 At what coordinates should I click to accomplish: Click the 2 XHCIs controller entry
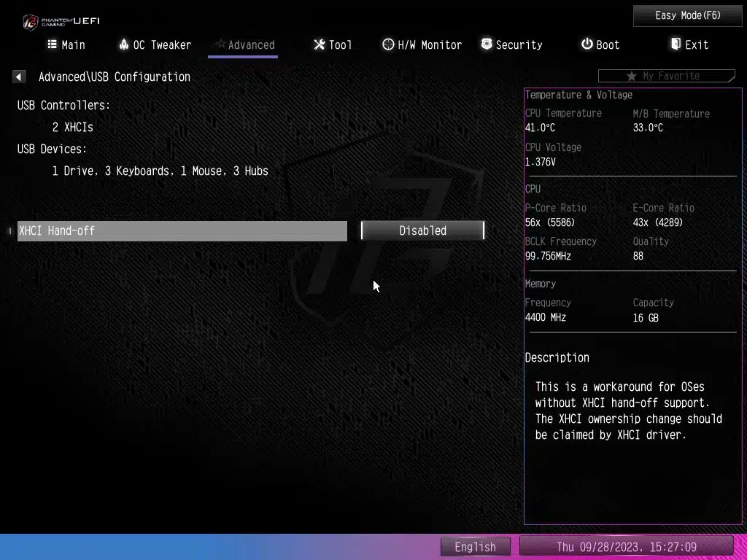click(72, 127)
